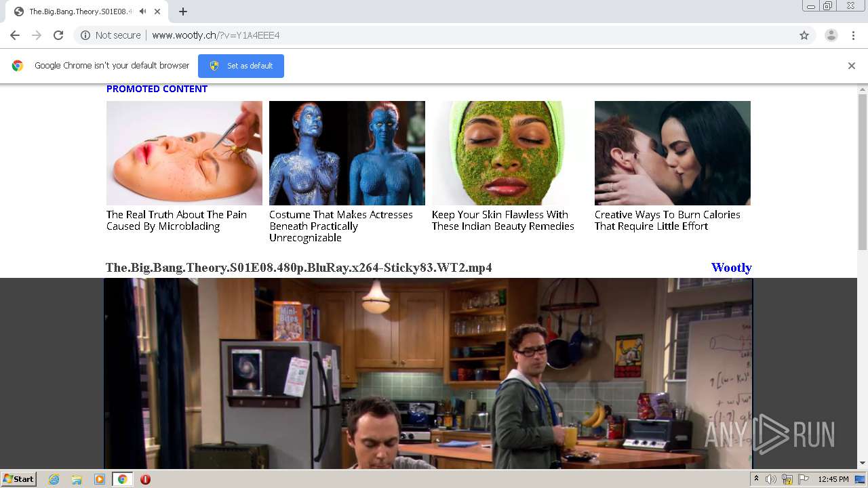
Task: Read The Real Truth About Microblading article
Action: [x=176, y=220]
